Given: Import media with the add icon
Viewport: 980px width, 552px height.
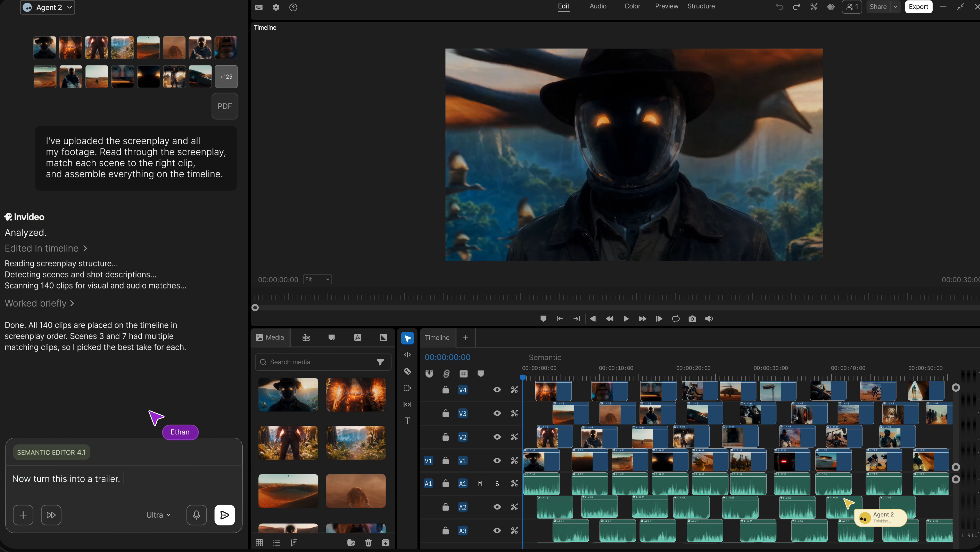Looking at the screenshot, I should (385, 543).
